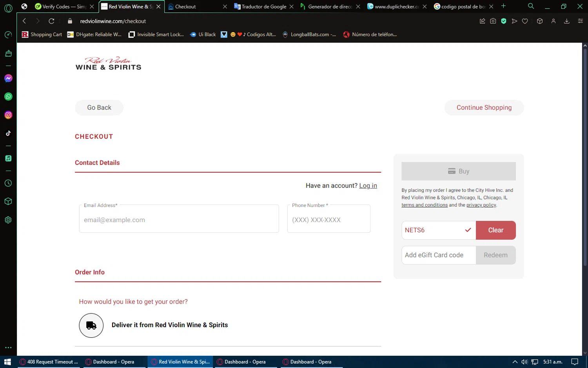
Task: Click the page vertical scrollbar
Action: (x=585, y=157)
